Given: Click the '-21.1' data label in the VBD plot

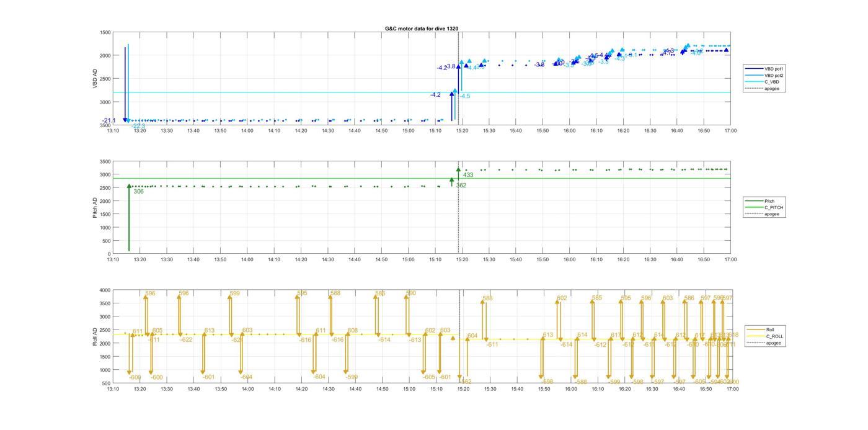Looking at the screenshot, I should point(109,120).
